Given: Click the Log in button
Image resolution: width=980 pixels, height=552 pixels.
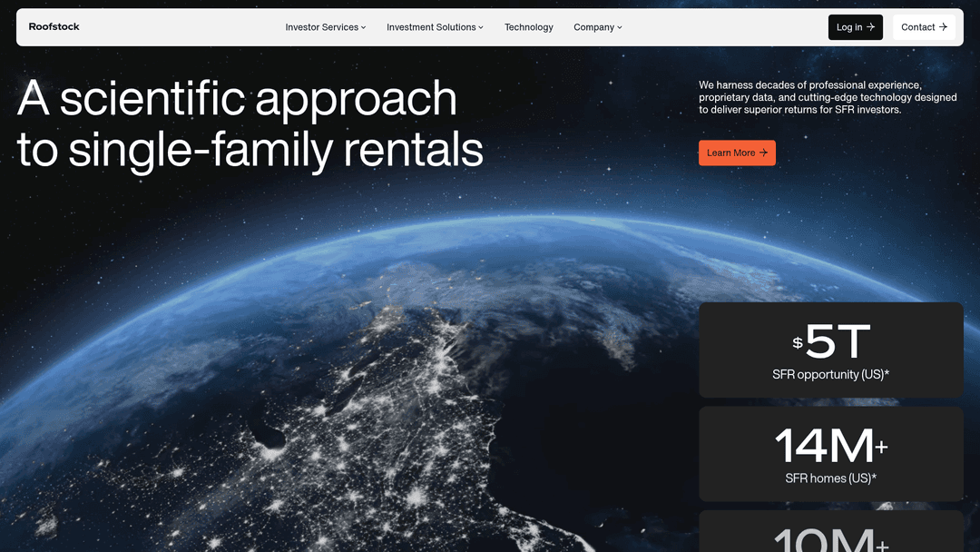Looking at the screenshot, I should 855,27.
